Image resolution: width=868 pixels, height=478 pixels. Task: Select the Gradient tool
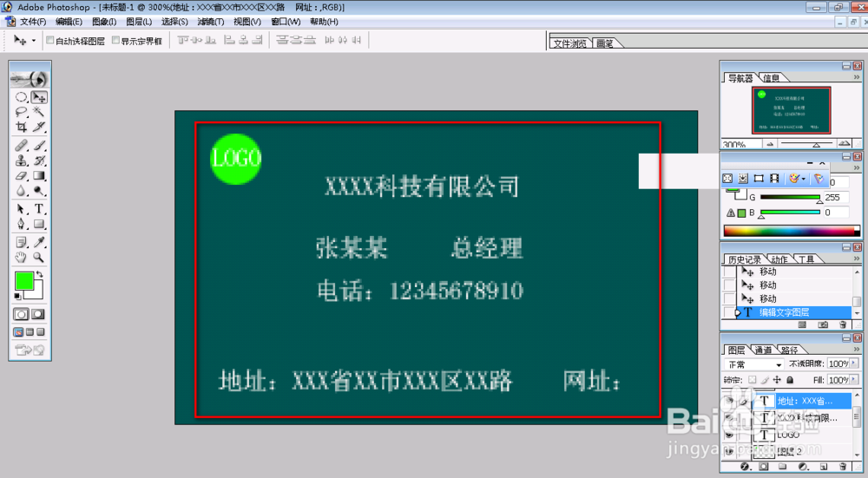tap(39, 176)
